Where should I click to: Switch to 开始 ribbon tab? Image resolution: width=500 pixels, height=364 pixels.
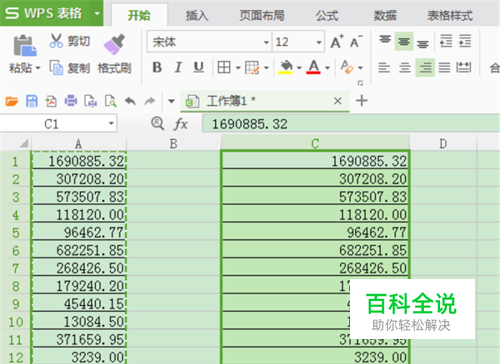139,15
